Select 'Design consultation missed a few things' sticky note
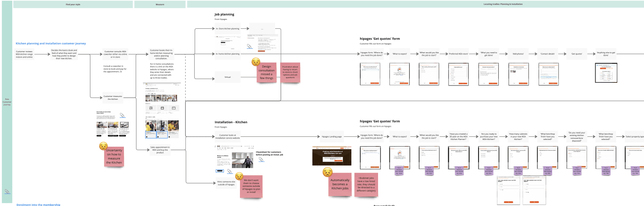Viewport: 644px width, 206px height. (x=267, y=72)
